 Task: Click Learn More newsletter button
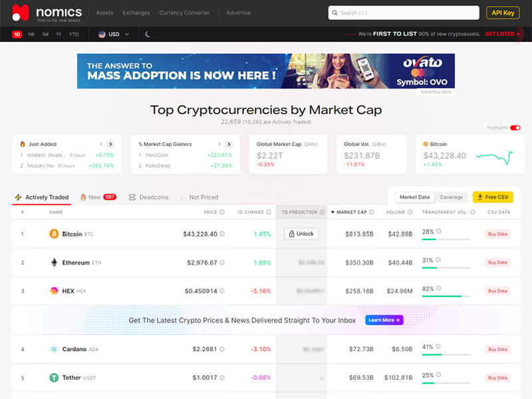pyautogui.click(x=384, y=320)
